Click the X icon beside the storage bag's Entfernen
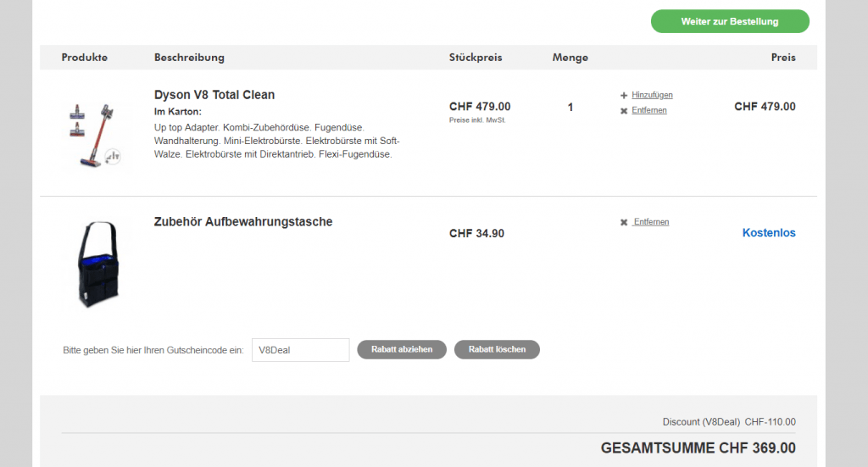868x467 pixels. click(x=624, y=223)
